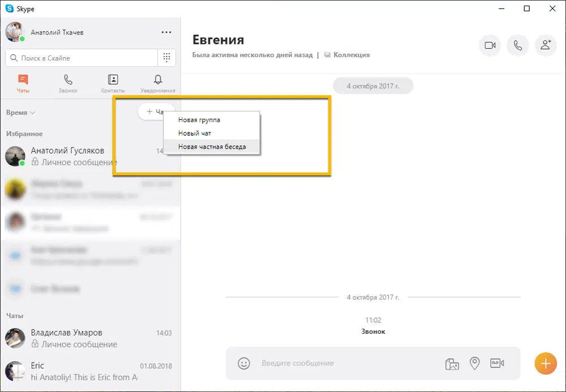Click the Анатолий Ткачев profile name

(57, 32)
